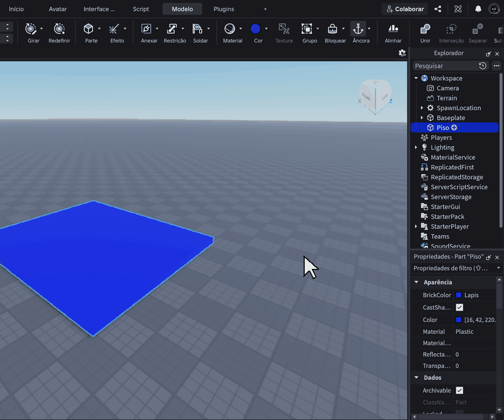The height and width of the screenshot is (420, 504).
Task: Click the view orientation cube gizmo
Action: coord(376,97)
